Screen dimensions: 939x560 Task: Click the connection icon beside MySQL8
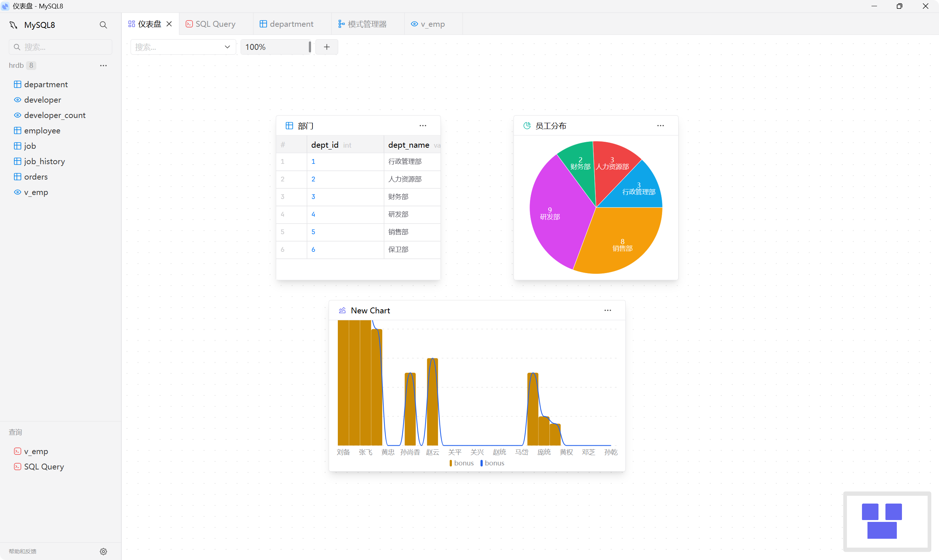point(14,25)
